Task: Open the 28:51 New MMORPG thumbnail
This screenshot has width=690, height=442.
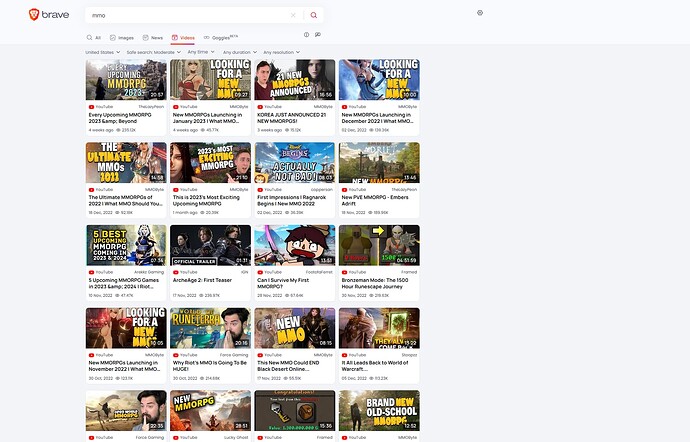Action: 210,410
